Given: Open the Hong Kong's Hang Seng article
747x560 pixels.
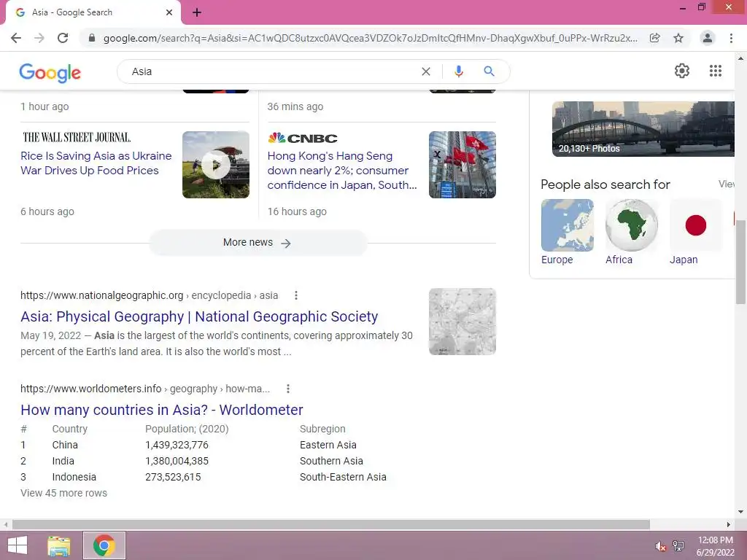Looking at the screenshot, I should [342, 171].
